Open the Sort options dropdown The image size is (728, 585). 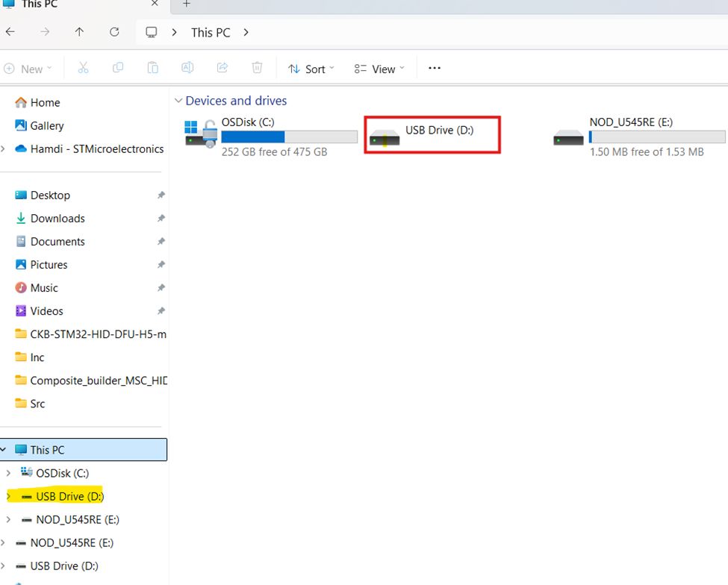point(311,69)
